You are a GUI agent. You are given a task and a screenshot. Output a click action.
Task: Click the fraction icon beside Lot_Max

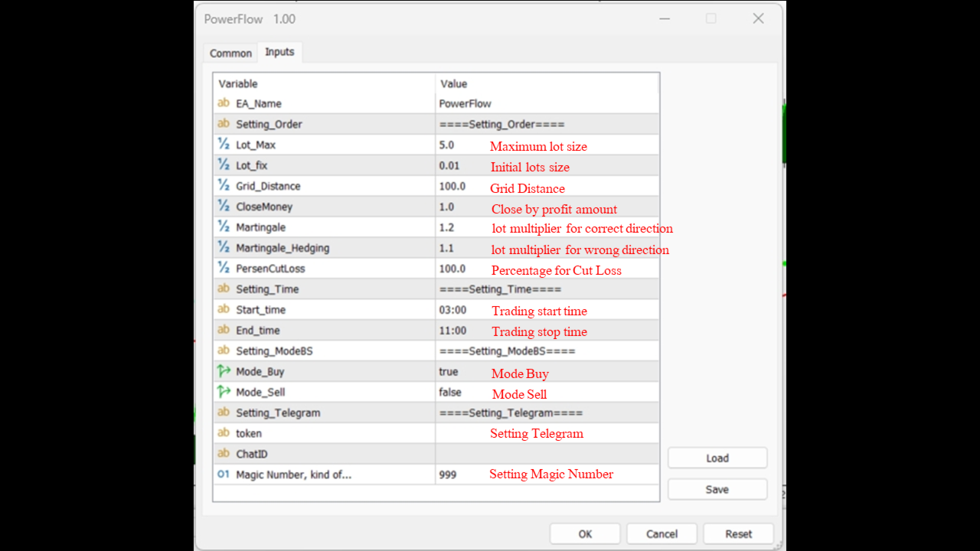224,145
